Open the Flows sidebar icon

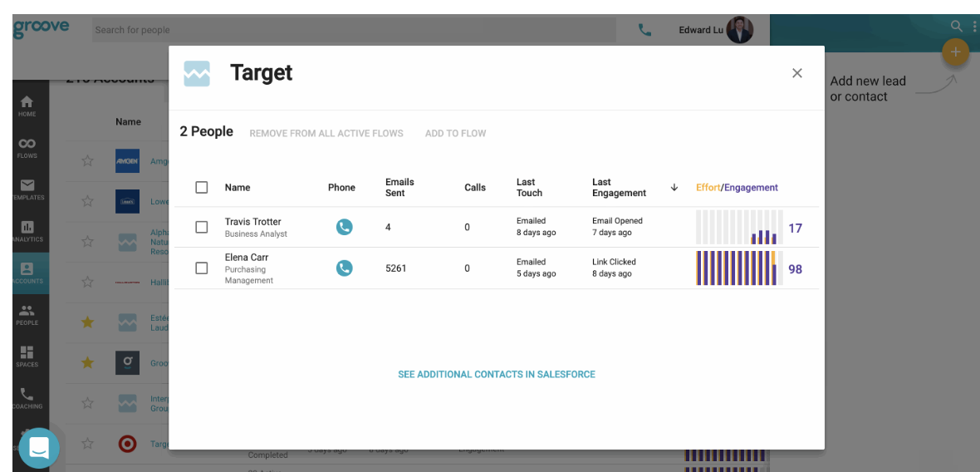pyautogui.click(x=27, y=148)
